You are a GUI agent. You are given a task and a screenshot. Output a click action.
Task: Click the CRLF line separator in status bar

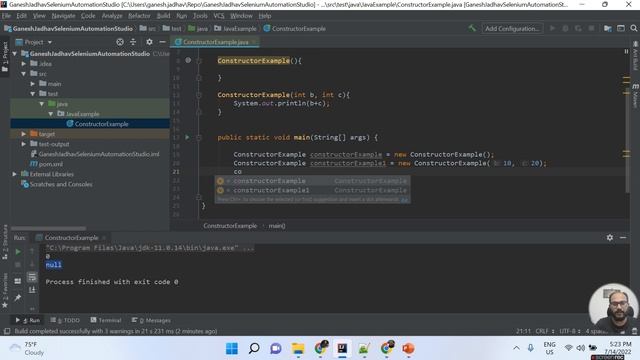point(544,331)
